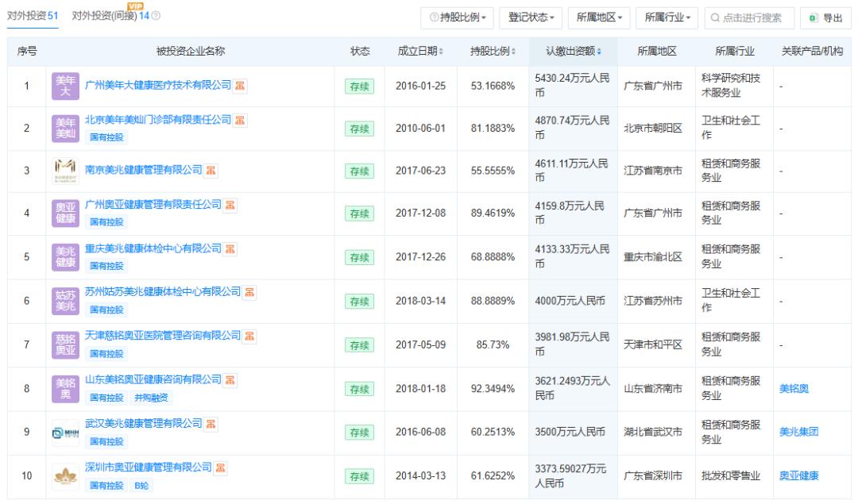858x504 pixels.
Task: Click the 2018-03-14 establishment date cell
Action: (x=421, y=301)
